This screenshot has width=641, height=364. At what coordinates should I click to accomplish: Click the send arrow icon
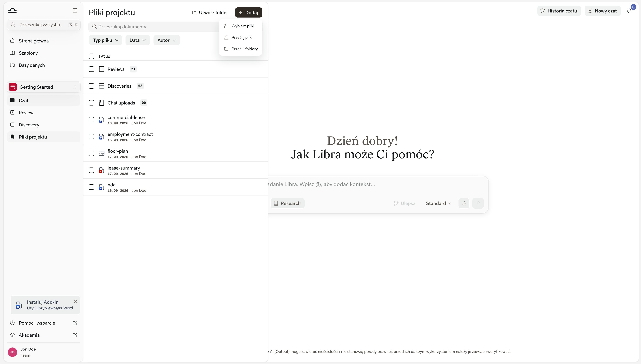[x=478, y=203]
